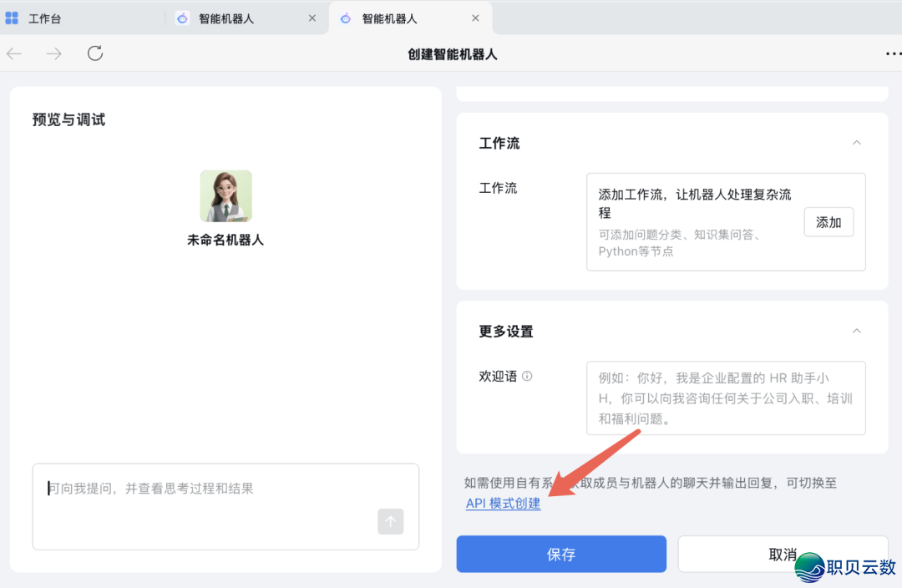The image size is (902, 588).
Task: Switch to the 工作台 tab
Action: tap(46, 18)
